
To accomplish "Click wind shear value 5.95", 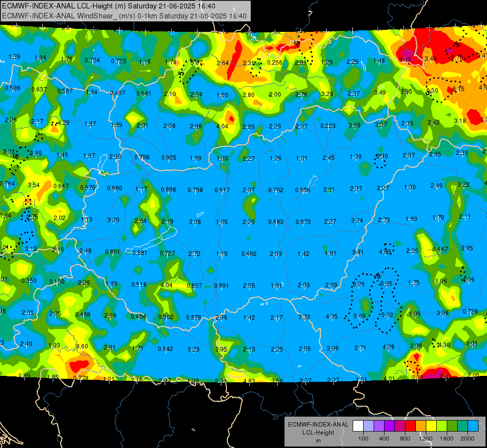I will pyautogui.click(x=386, y=284).
